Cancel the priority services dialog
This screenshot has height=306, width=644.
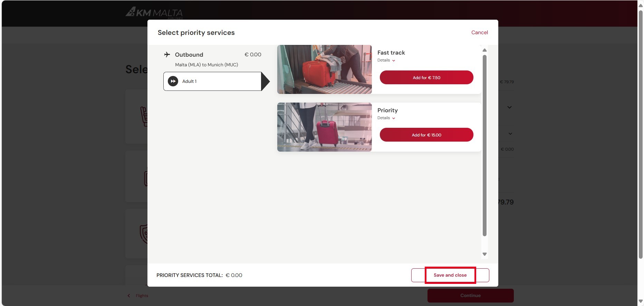tap(480, 32)
